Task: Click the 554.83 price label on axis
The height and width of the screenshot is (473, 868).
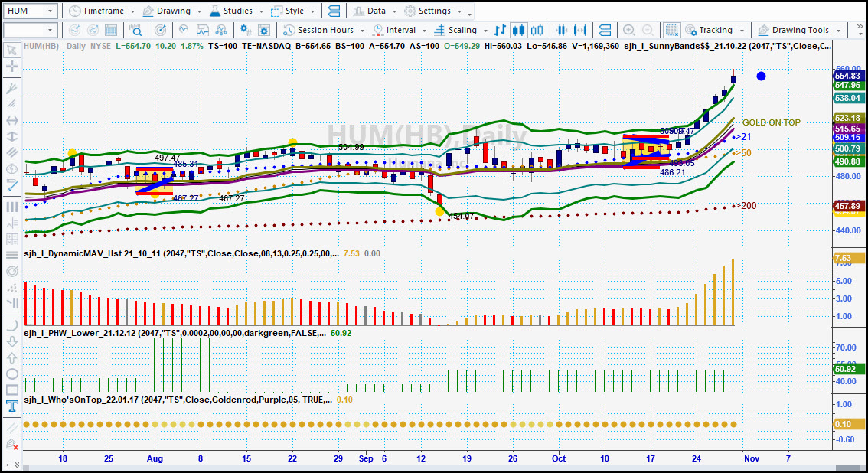Action: 847,76
